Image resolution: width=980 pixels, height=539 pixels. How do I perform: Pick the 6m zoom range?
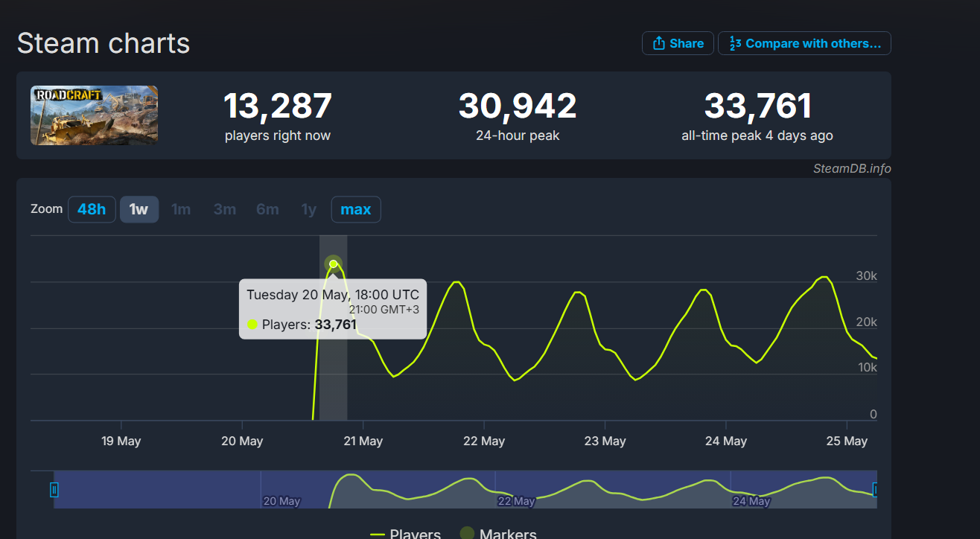click(x=267, y=209)
